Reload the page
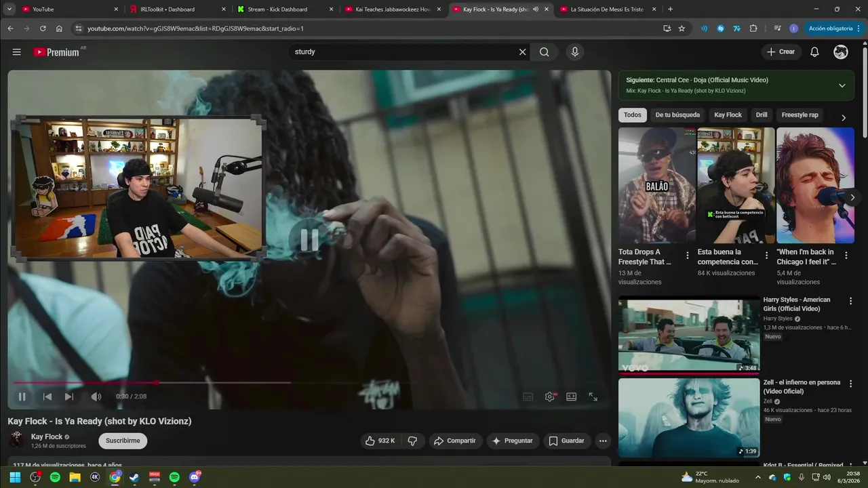 (x=43, y=28)
